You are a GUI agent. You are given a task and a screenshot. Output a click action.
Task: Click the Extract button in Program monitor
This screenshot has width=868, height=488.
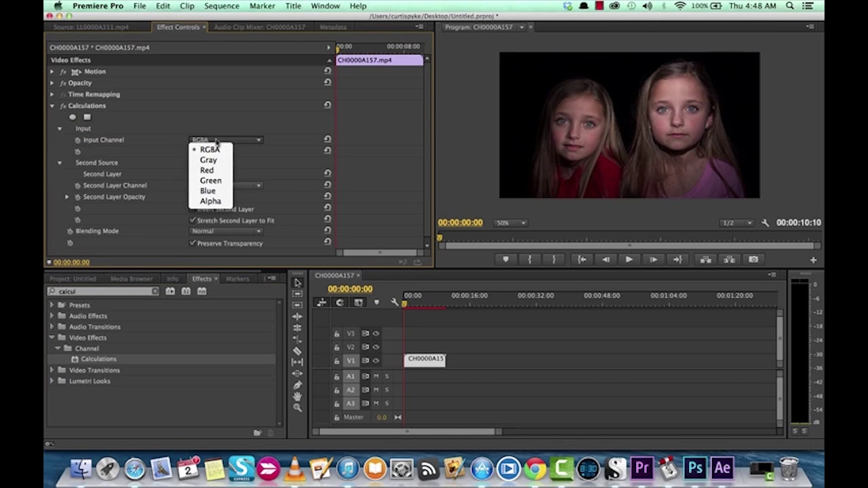[729, 260]
